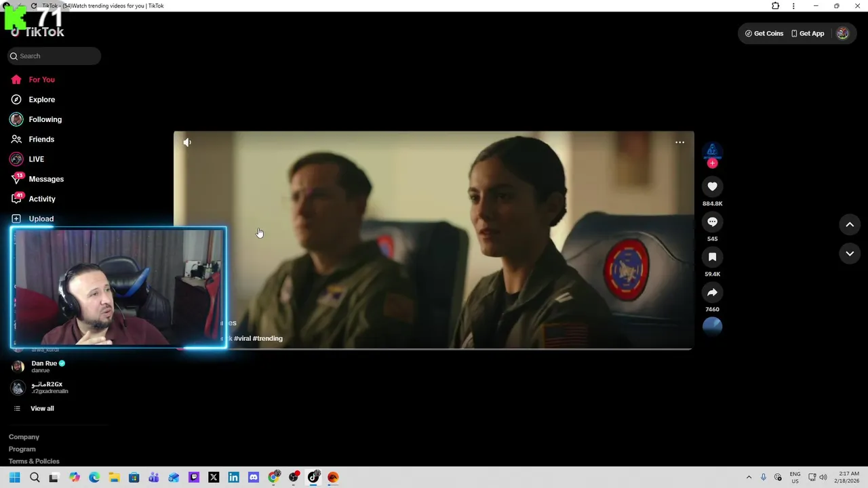Image resolution: width=868 pixels, height=488 pixels.
Task: Open the browser Extensions puzzle icon
Action: point(776,6)
